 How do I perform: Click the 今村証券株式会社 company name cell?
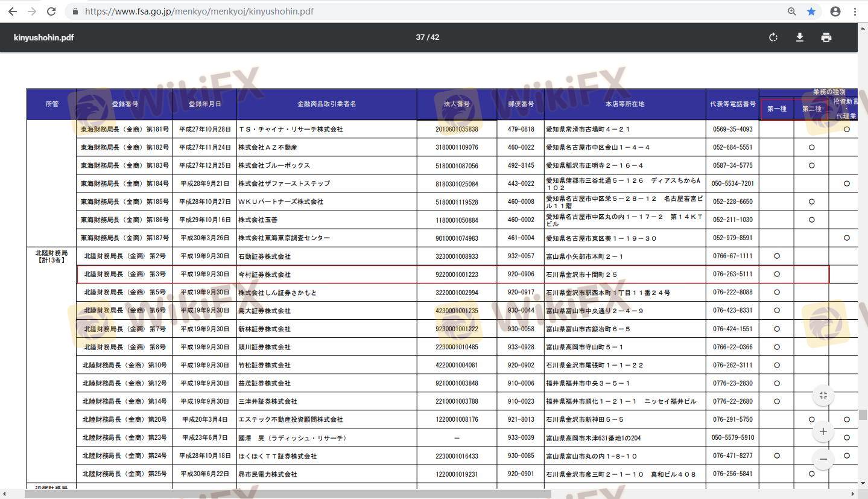pyautogui.click(x=265, y=275)
